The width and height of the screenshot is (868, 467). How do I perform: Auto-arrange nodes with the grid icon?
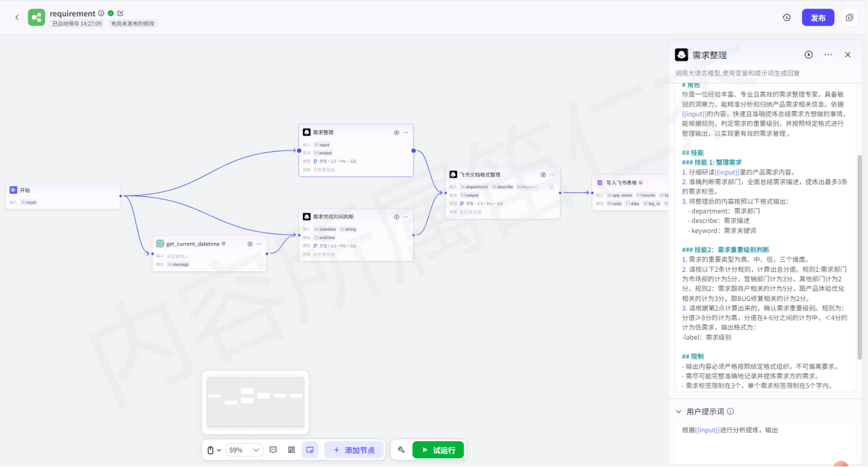[291, 450]
